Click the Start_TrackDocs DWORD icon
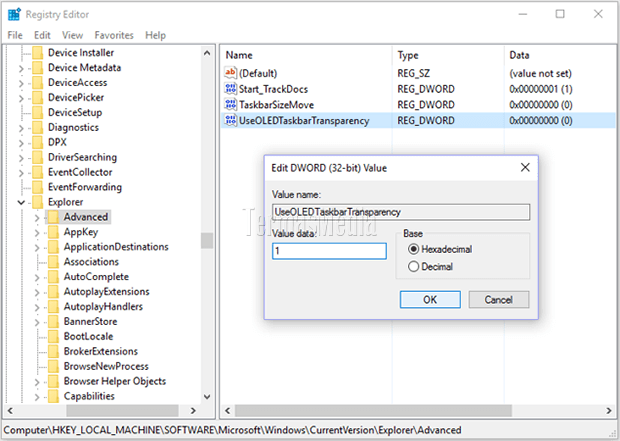This screenshot has width=620, height=441. pos(230,89)
